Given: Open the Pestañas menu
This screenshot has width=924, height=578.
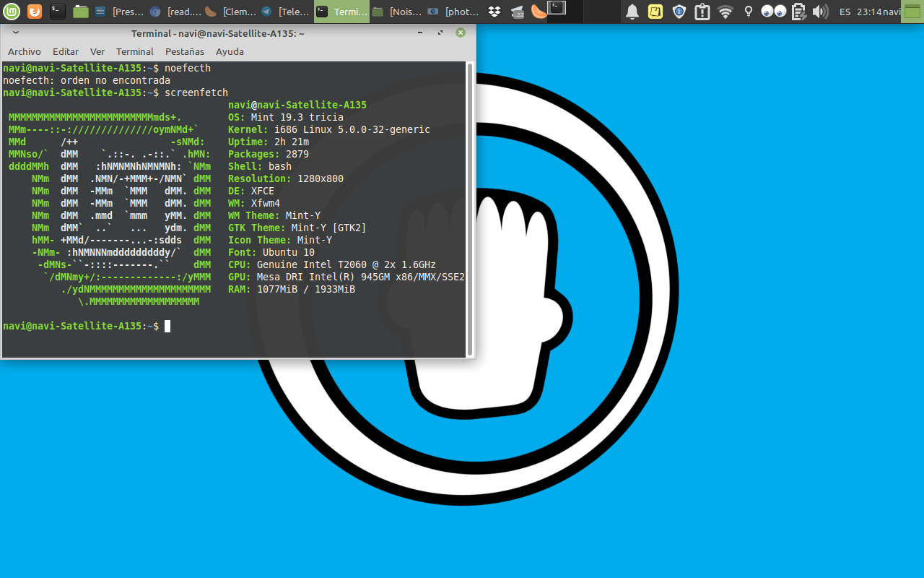Looking at the screenshot, I should (x=185, y=51).
